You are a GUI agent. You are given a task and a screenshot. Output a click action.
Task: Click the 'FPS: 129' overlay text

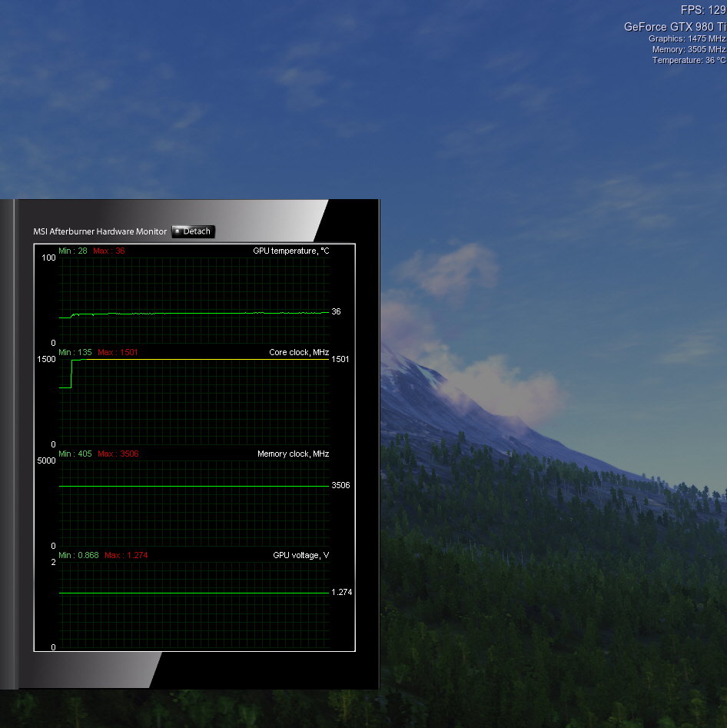click(x=703, y=10)
